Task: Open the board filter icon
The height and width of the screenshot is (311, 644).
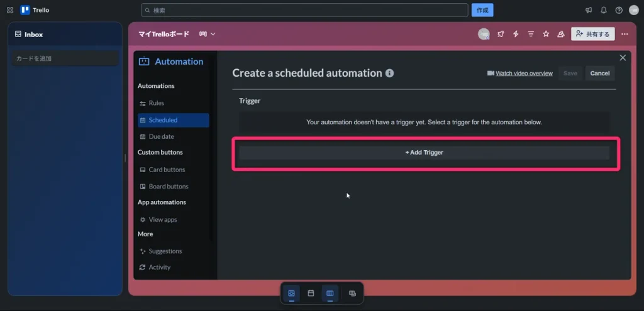Action: click(531, 34)
